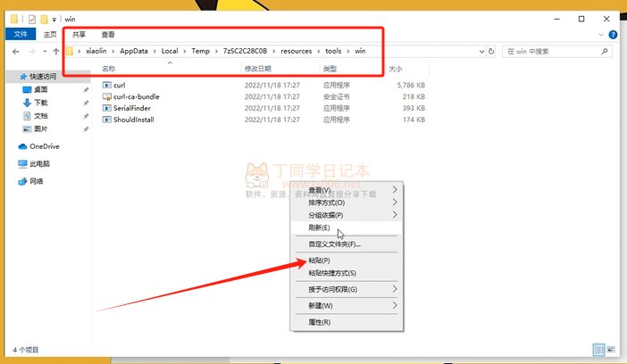Switch to details view in status bar
This screenshot has width=627, height=364.
pyautogui.click(x=598, y=350)
